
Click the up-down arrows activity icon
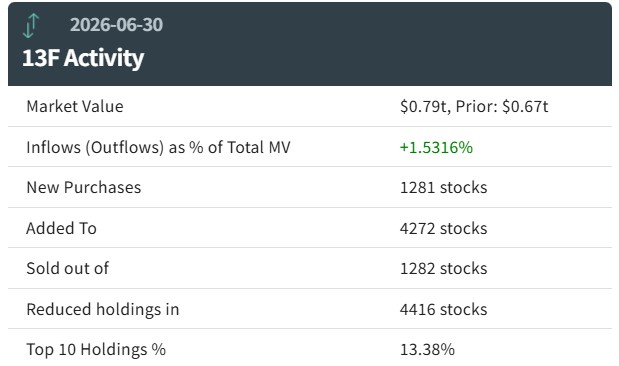coord(31,26)
